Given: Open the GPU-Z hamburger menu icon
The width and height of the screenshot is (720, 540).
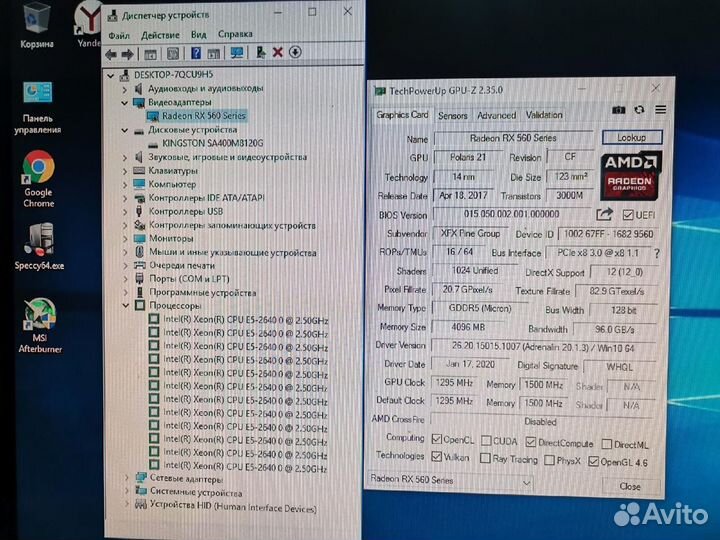Looking at the screenshot, I should 660,110.
